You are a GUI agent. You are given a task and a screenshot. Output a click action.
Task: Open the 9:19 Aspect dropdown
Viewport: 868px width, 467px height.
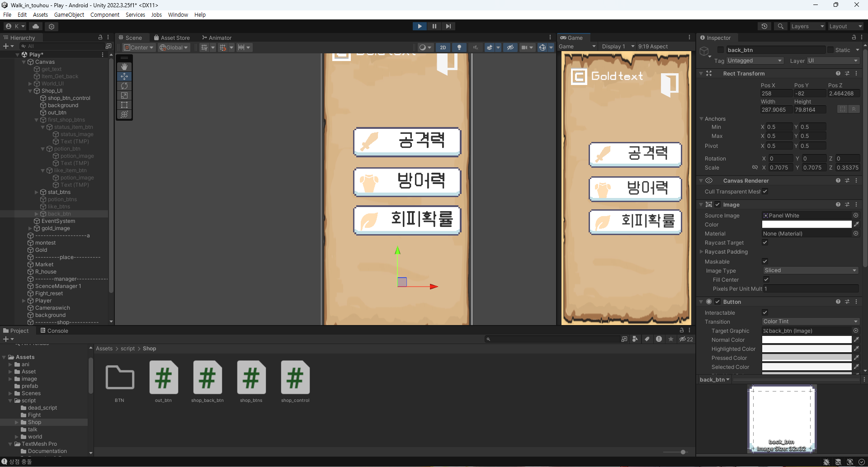click(653, 47)
